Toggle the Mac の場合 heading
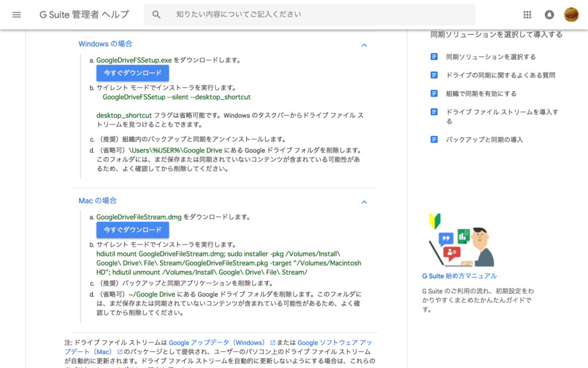Screen dimensions: 588x368 click(98, 201)
